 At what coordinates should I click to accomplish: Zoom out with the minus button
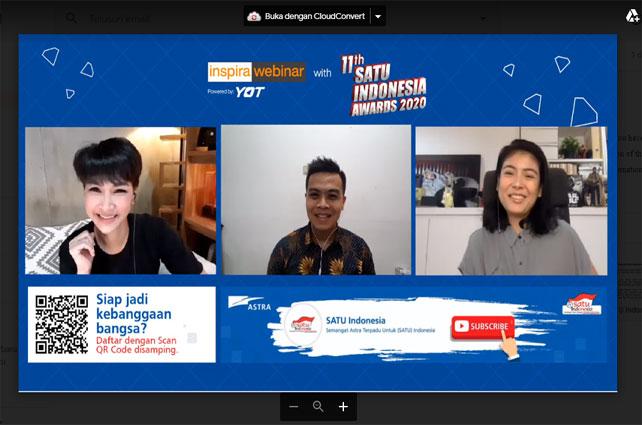coord(294,407)
